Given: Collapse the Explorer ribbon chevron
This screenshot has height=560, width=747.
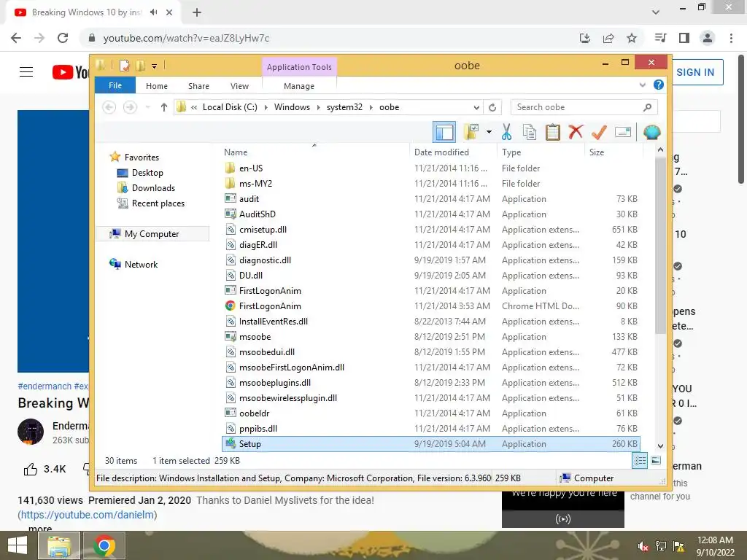Looking at the screenshot, I should 642,85.
